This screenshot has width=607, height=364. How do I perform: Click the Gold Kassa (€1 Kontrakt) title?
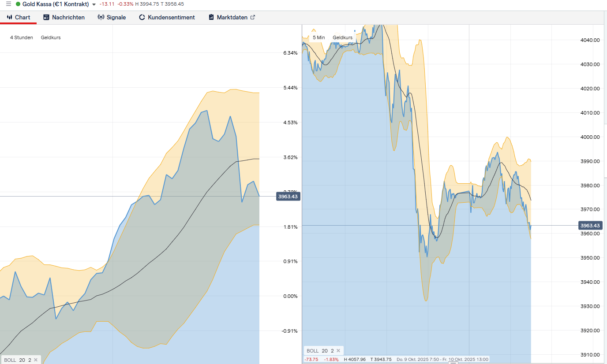tap(56, 4)
